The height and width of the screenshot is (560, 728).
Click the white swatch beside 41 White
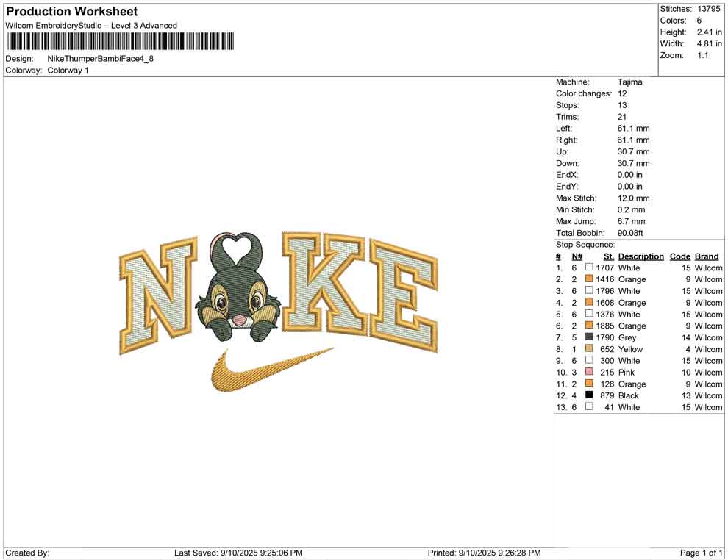tap(589, 406)
